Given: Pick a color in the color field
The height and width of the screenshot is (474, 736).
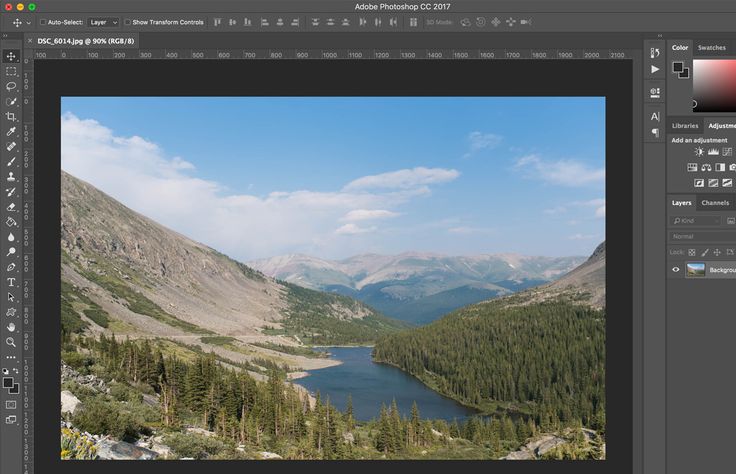Looking at the screenshot, I should [x=715, y=85].
